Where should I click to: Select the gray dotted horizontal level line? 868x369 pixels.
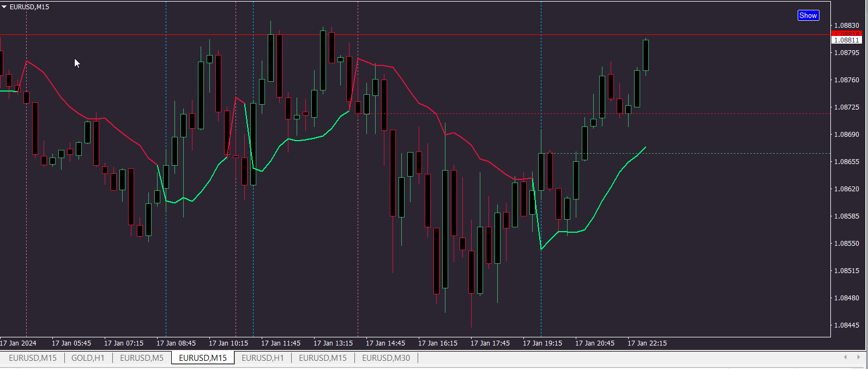[692, 153]
